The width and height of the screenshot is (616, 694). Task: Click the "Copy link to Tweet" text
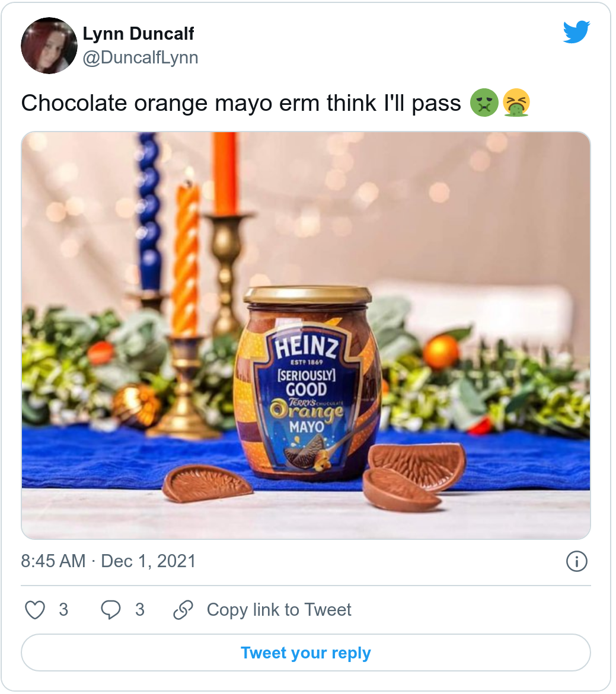(x=279, y=610)
